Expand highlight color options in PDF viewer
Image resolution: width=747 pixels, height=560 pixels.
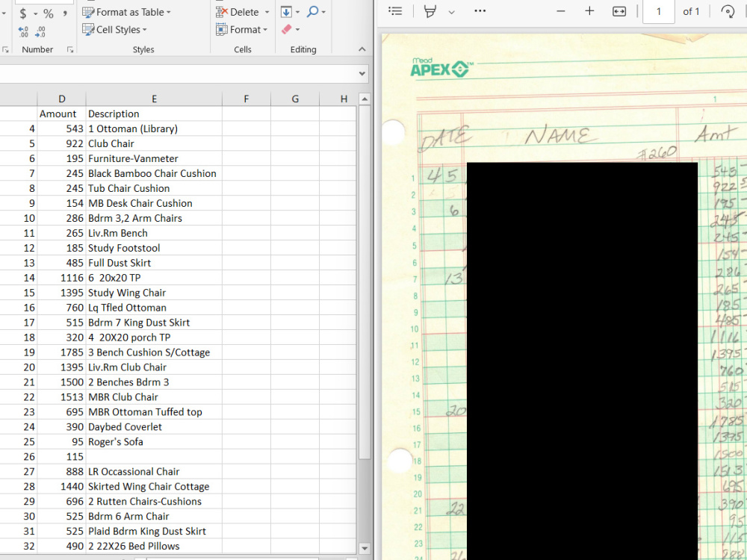click(x=452, y=12)
